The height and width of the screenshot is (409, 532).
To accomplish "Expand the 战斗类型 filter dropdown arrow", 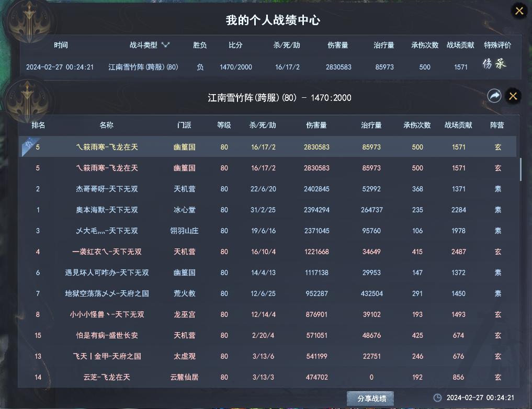I will point(166,45).
